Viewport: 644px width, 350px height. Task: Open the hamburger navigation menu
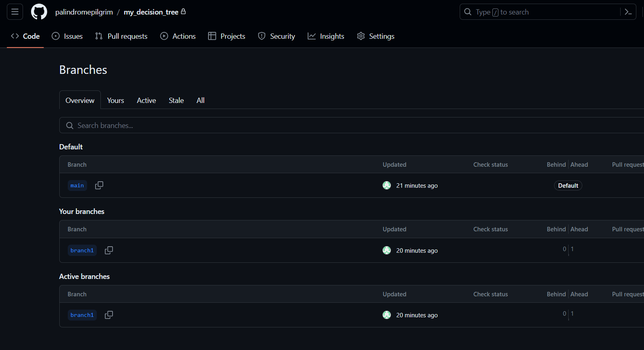[15, 12]
